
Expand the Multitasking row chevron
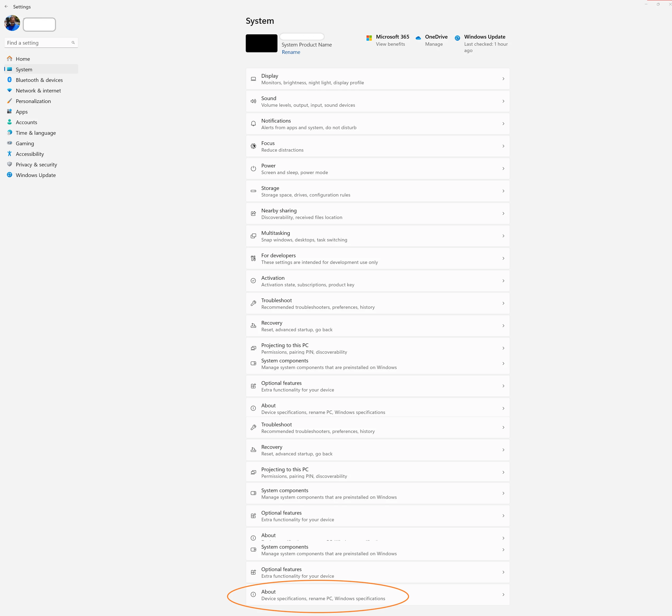coord(503,236)
